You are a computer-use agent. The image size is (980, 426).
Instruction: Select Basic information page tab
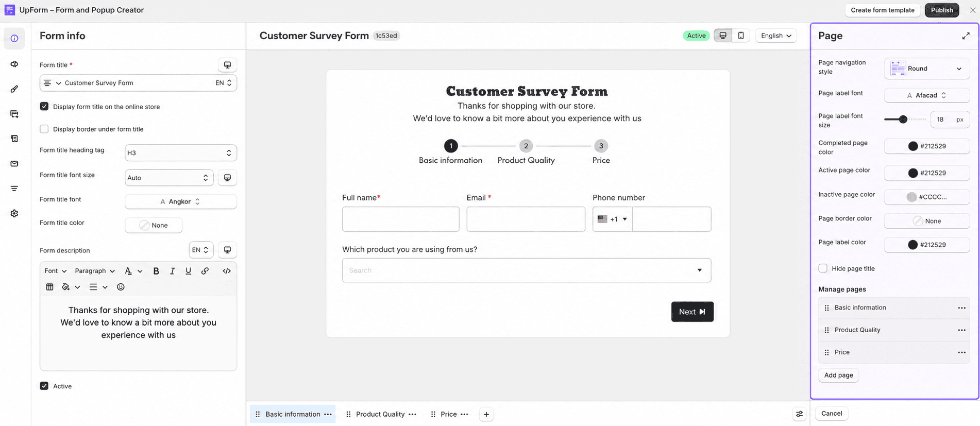pos(293,414)
